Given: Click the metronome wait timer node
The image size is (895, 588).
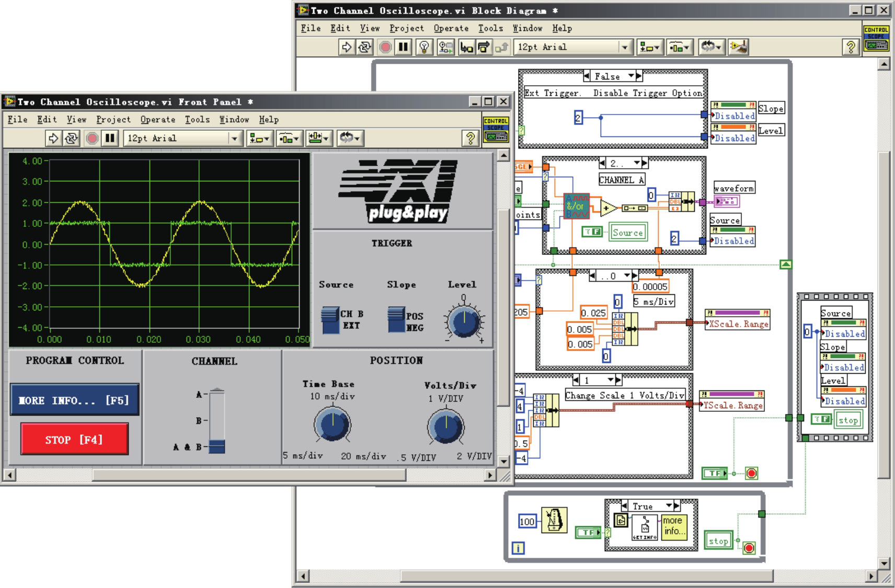Looking at the screenshot, I should click(554, 521).
